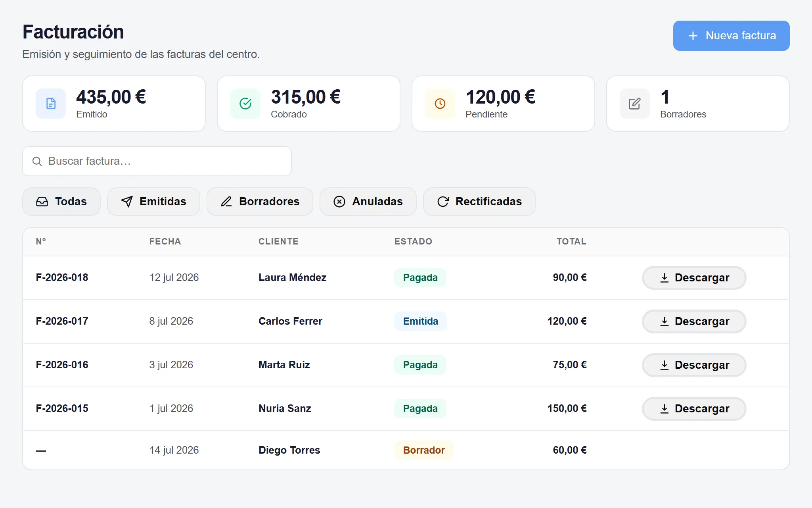Click the Borradores count of 1
The width and height of the screenshot is (812, 508).
[x=665, y=97]
